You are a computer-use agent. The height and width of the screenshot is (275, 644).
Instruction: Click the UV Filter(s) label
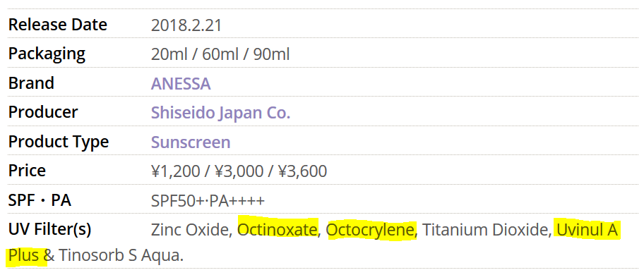[x=49, y=230]
